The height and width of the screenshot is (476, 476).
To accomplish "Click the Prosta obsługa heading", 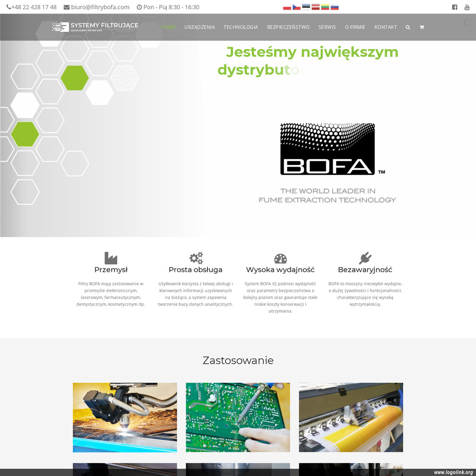I will click(195, 270).
